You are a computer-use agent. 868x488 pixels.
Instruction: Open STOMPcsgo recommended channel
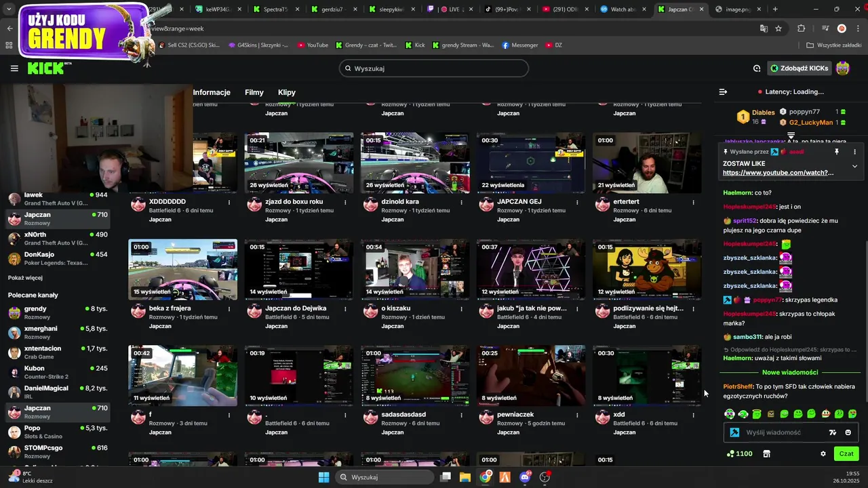point(58,451)
